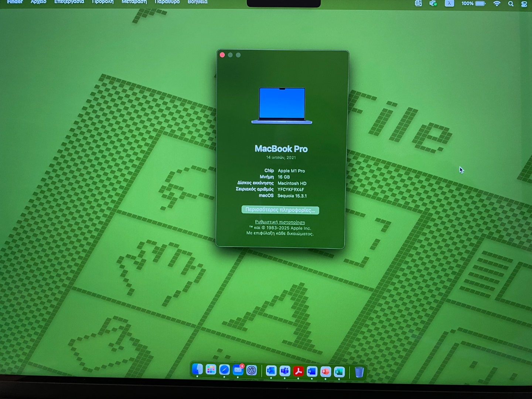The height and width of the screenshot is (399, 532).
Task: Launch Safari from the Dock
Action: pos(224,370)
